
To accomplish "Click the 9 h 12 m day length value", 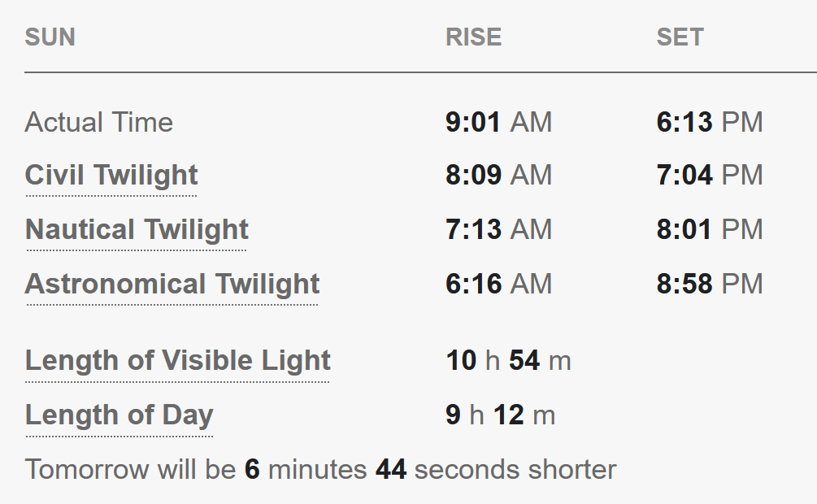I will click(x=500, y=415).
